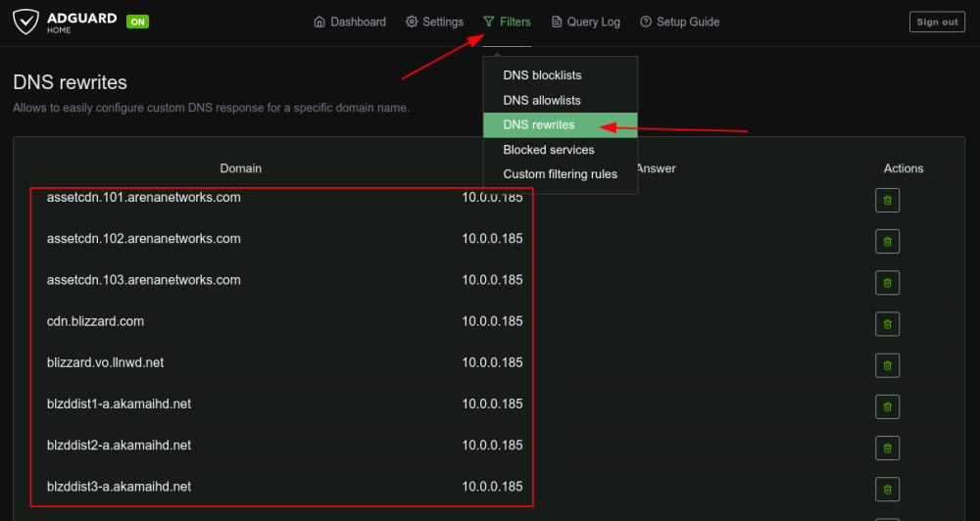Click 10.0.0.185 answer for blzddist3-a.akamaihd.net
The width and height of the screenshot is (980, 521).
click(493, 487)
